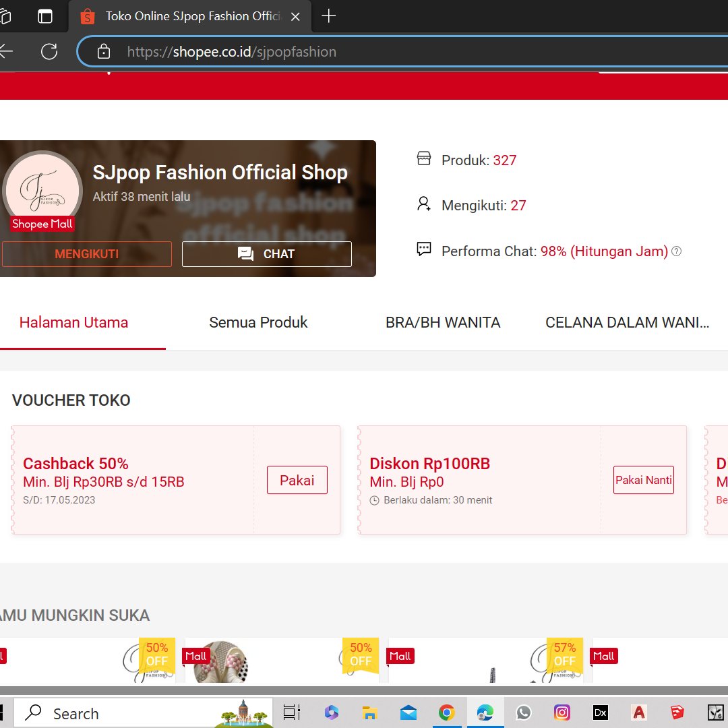Click the site lock icon in address bar
This screenshot has height=728, width=728.
104,51
